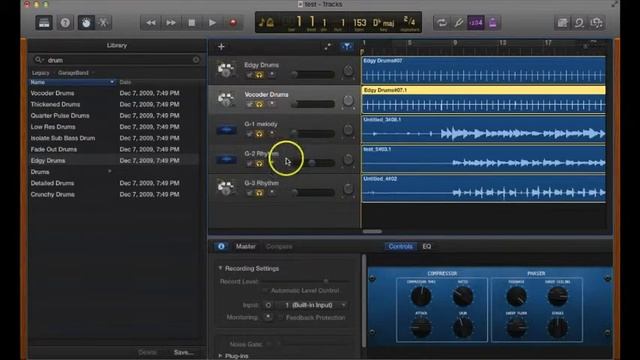Click the Play transport button
Viewport: 640px width, 360px height.
coord(212,23)
